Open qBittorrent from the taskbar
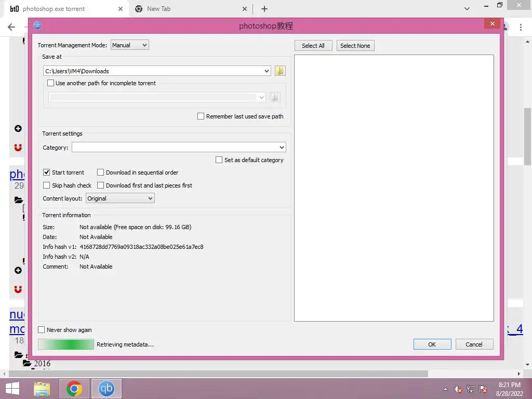The width and height of the screenshot is (532, 399). [107, 389]
